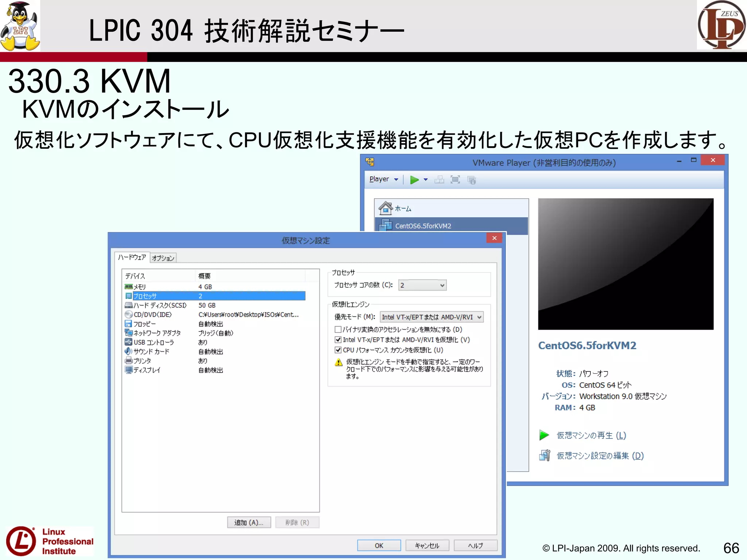Click the green Play button in VMware Player toolbar

pyautogui.click(x=414, y=180)
